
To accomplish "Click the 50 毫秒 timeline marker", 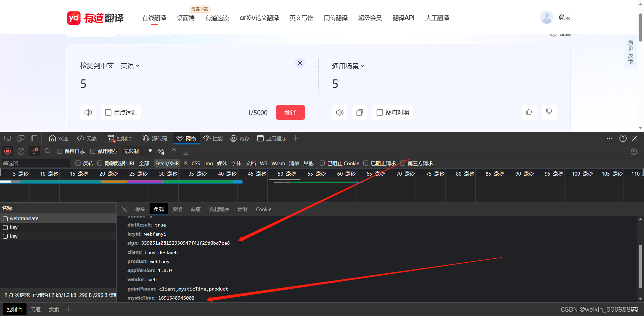I will (x=287, y=174).
